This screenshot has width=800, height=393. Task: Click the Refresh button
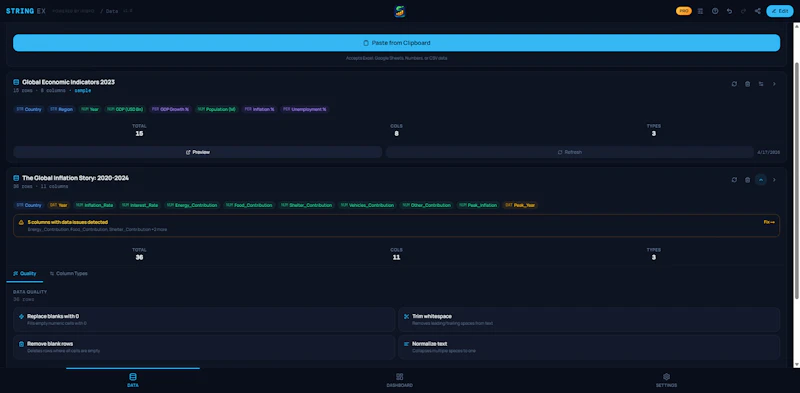pos(569,152)
